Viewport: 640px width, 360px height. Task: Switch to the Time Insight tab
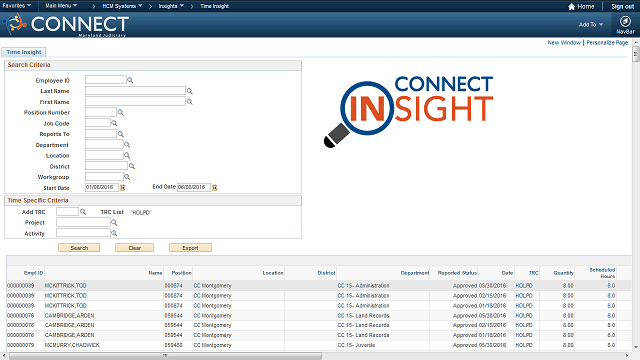tap(24, 52)
